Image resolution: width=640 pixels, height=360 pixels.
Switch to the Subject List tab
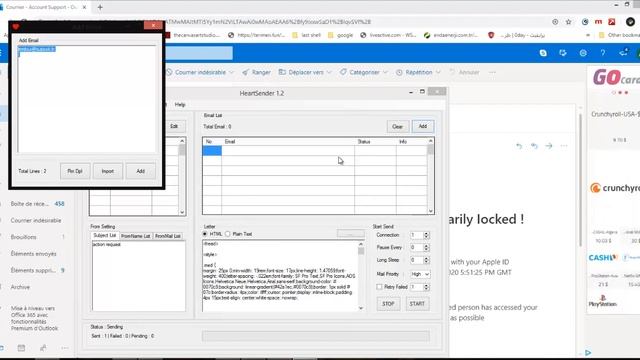[x=104, y=236]
